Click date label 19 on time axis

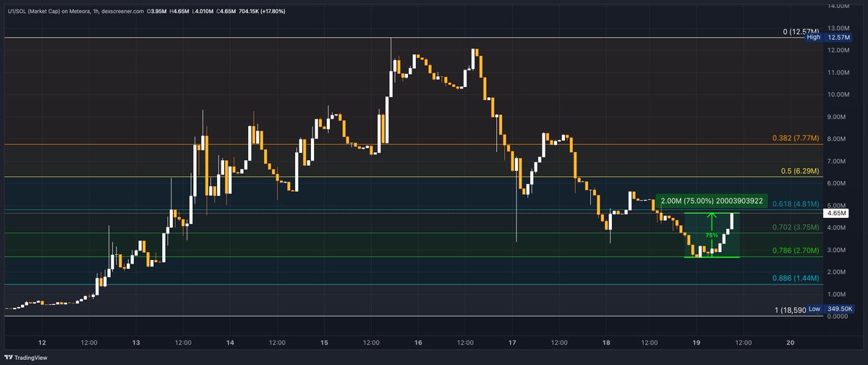696,343
